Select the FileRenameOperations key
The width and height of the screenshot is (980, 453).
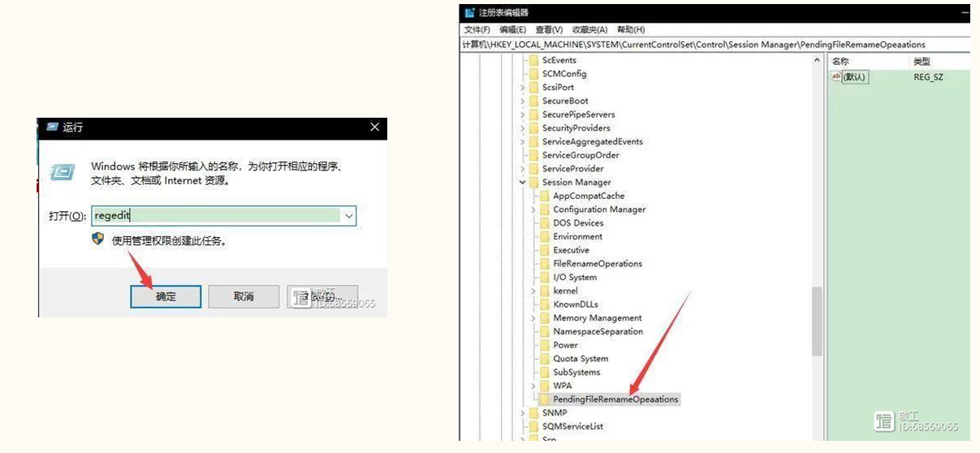(598, 264)
